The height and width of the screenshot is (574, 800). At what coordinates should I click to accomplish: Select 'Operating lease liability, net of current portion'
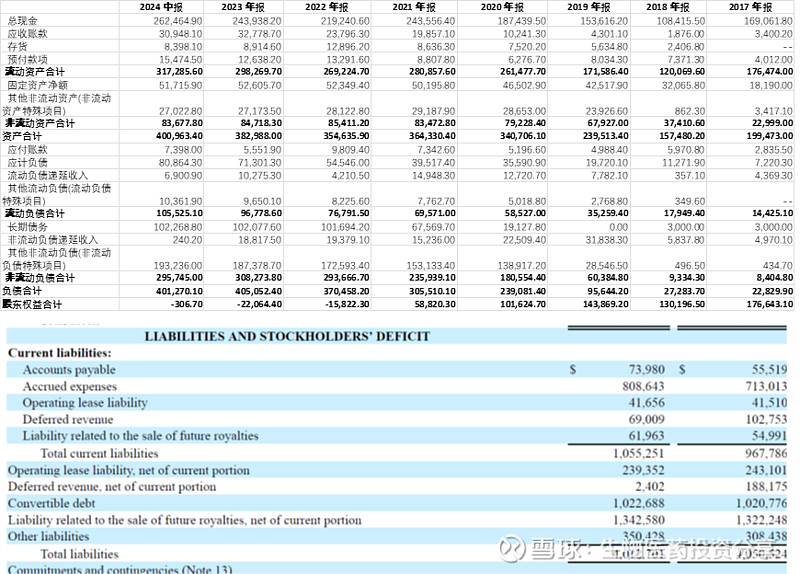(129, 470)
